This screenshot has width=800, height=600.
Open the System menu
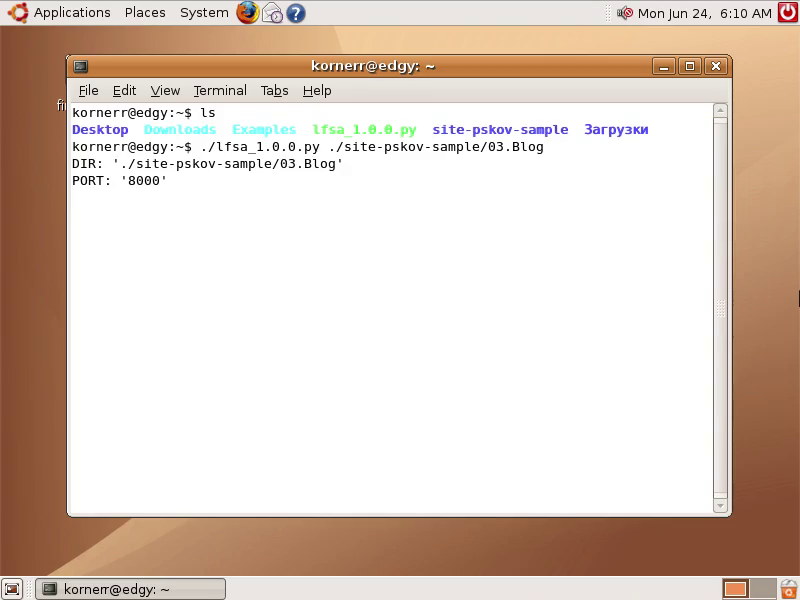point(204,13)
